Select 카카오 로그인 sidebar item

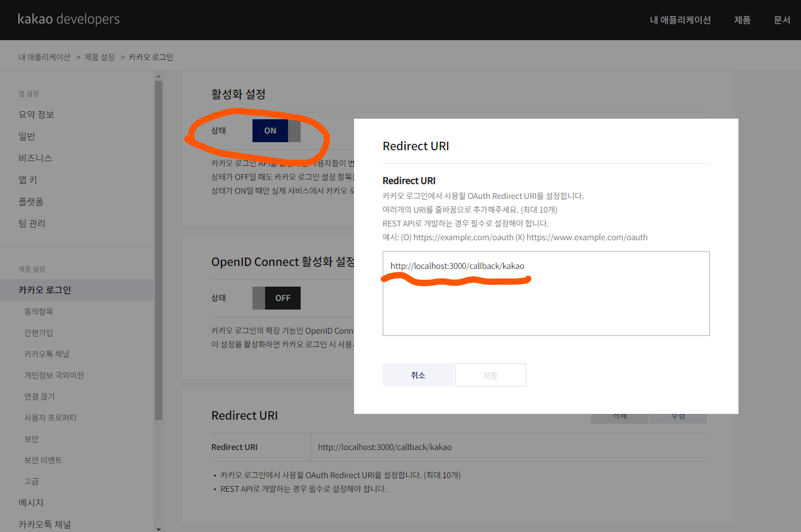(77, 290)
